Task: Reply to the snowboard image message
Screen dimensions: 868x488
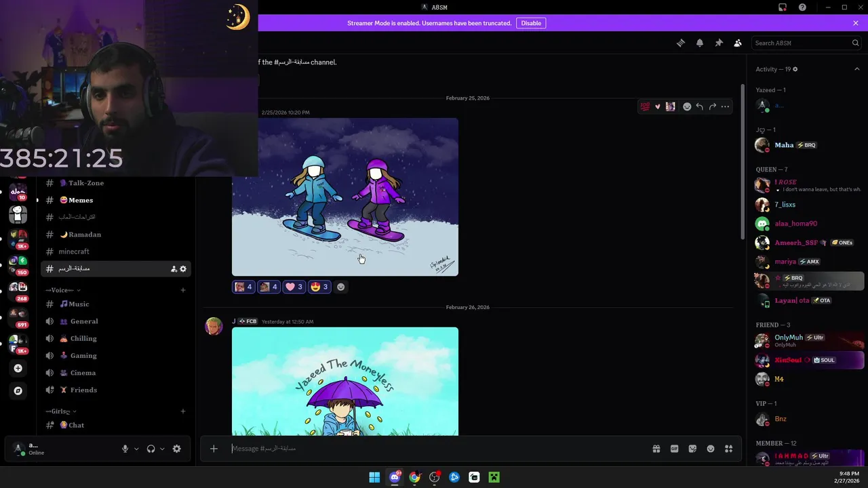Action: 700,106
